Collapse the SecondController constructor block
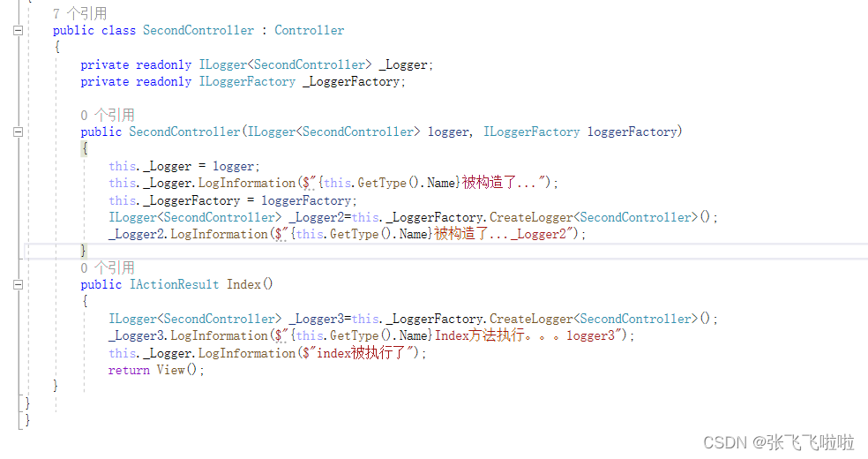The height and width of the screenshot is (459, 868). pos(18,132)
